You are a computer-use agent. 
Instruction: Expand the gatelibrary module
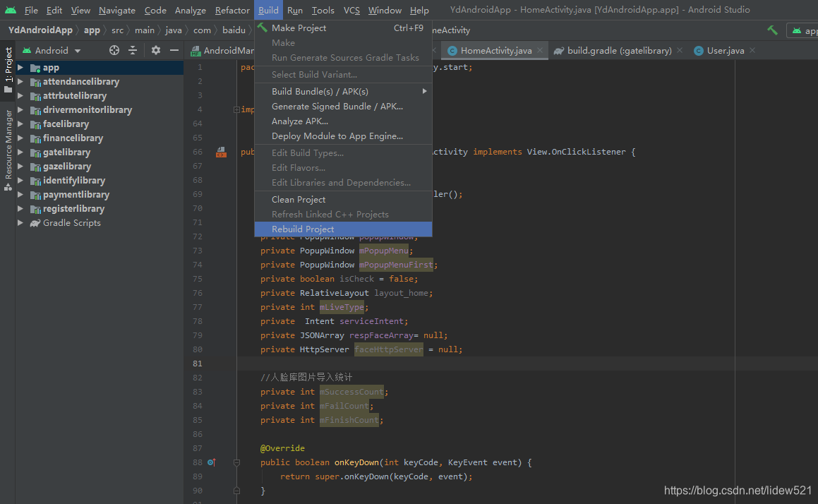(20, 152)
